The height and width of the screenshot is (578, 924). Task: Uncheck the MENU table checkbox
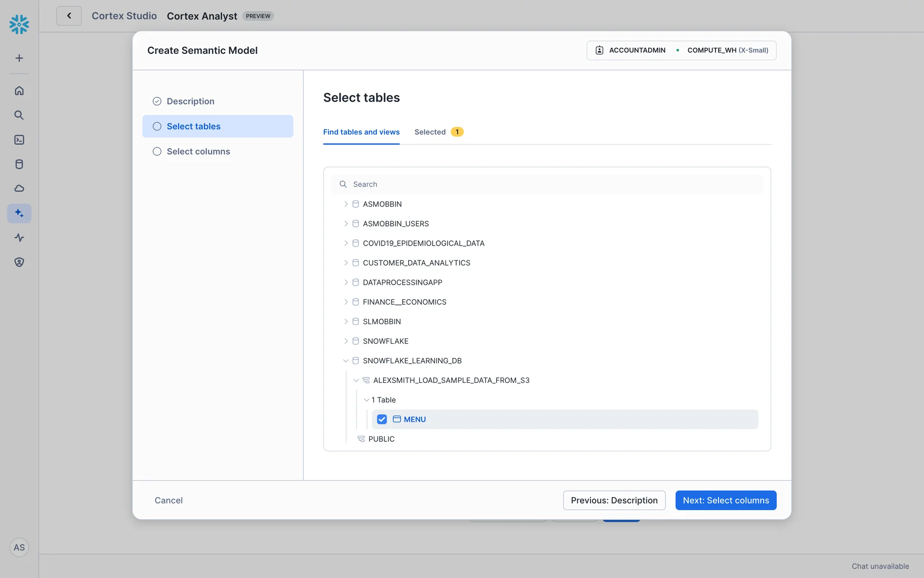(382, 420)
